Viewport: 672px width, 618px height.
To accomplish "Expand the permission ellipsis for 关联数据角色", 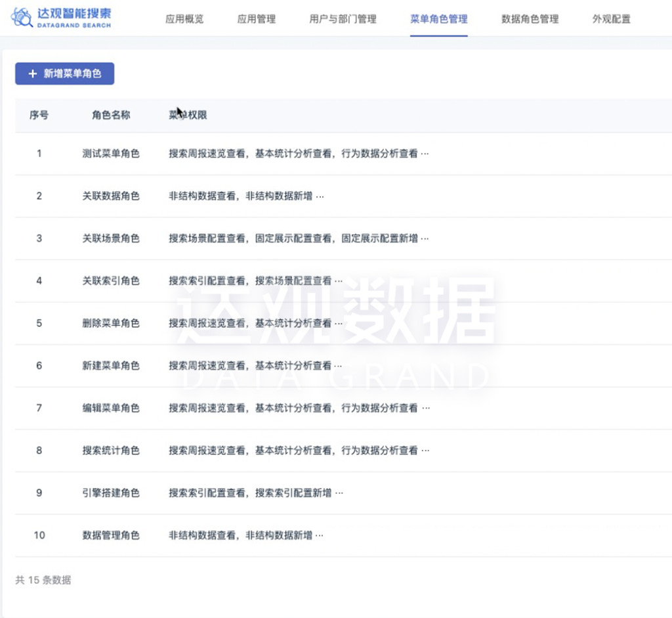I will (320, 196).
